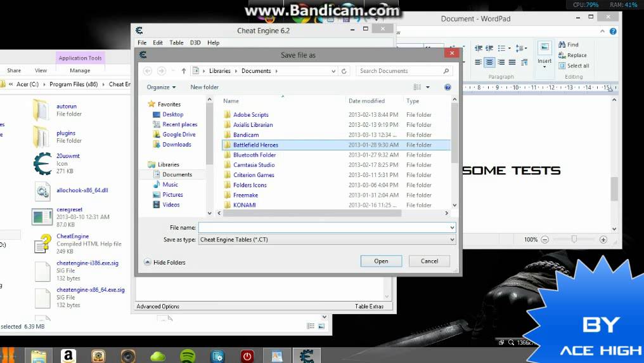Align text right in WordPad
Screen dimensions: 644x363
(501, 62)
